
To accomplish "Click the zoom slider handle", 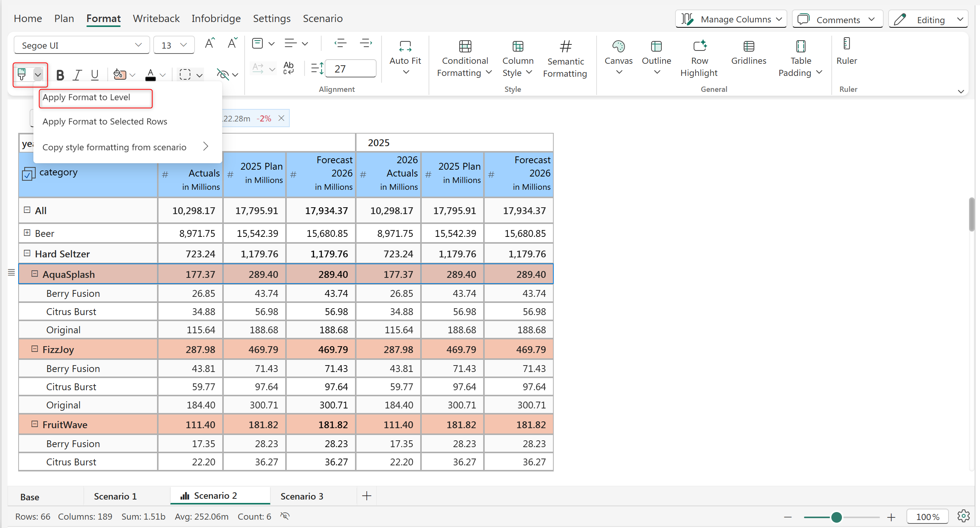I will tap(836, 517).
